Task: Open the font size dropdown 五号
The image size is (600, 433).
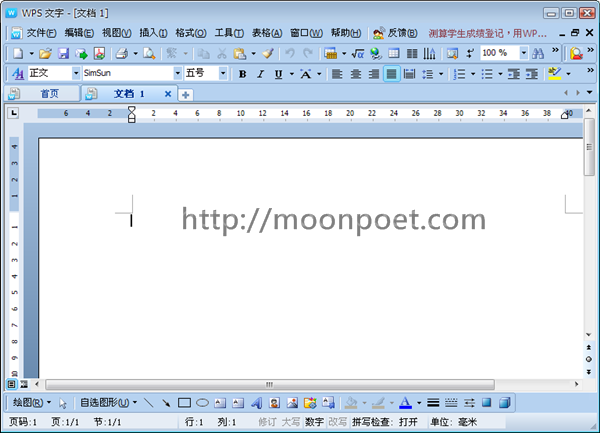Action: coord(222,73)
